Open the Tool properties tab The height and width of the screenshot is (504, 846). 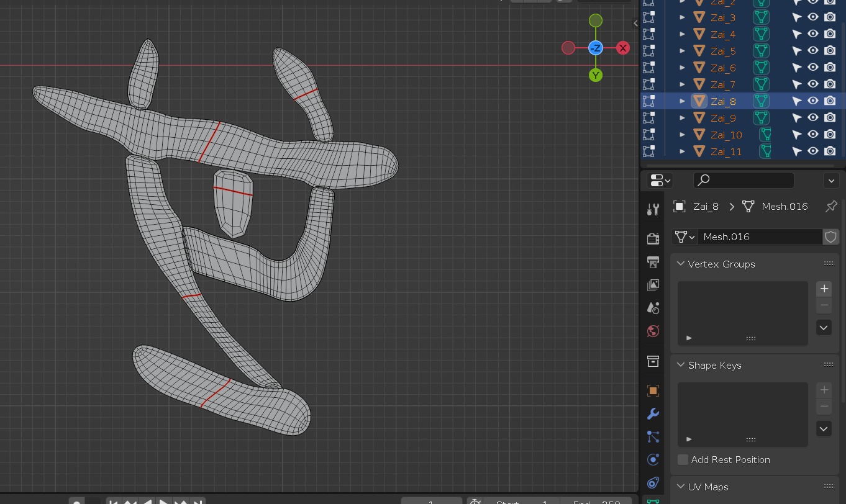point(653,210)
